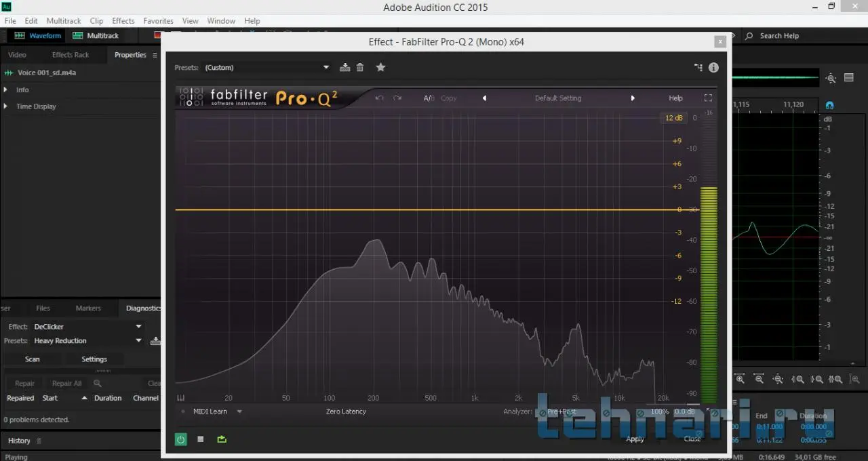Toggle A/B state comparison
The width and height of the screenshot is (868, 461).
429,98
